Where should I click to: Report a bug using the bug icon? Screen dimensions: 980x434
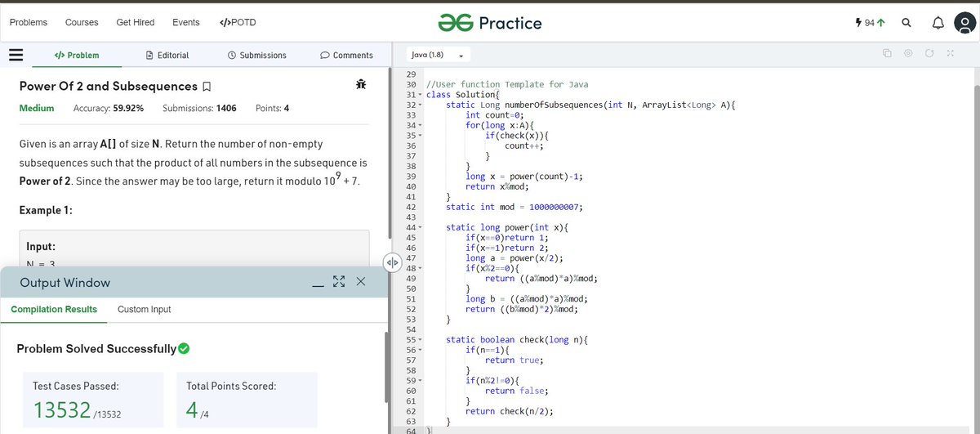[360, 84]
